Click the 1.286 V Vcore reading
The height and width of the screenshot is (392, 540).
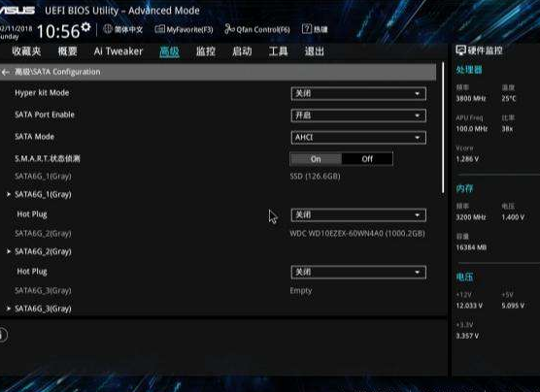pyautogui.click(x=467, y=159)
